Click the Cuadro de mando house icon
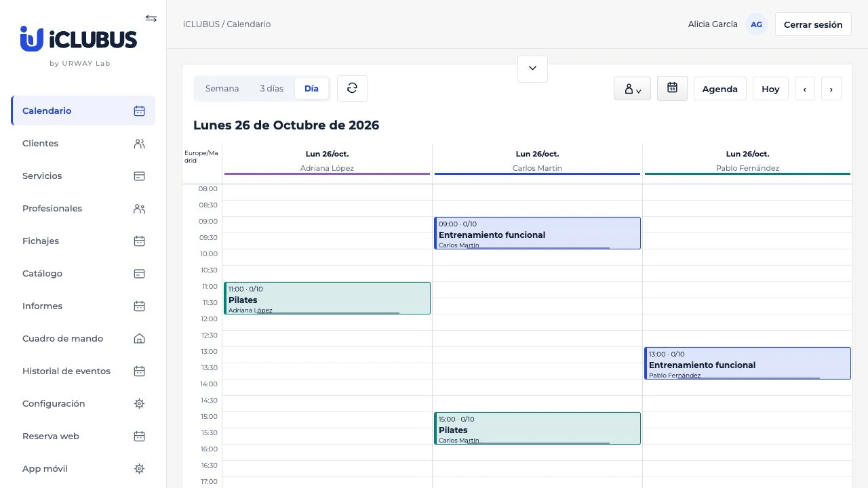This screenshot has height=488, width=868. point(139,339)
